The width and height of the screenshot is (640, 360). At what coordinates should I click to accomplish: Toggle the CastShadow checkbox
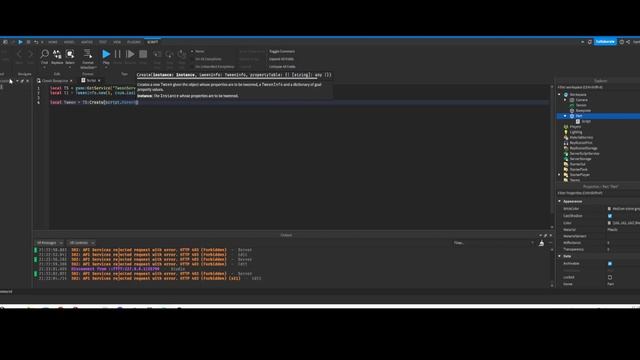click(610, 216)
